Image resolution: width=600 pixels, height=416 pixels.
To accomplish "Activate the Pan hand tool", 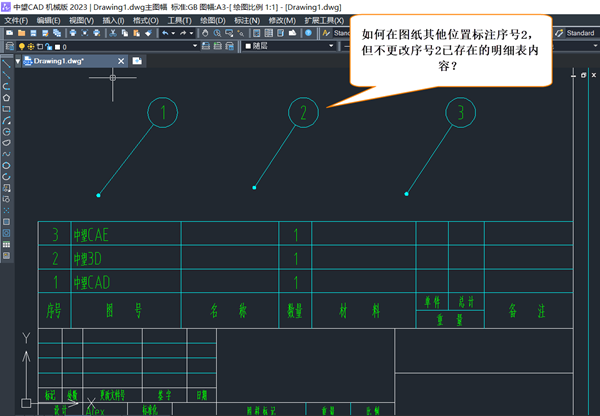I will 205,33.
